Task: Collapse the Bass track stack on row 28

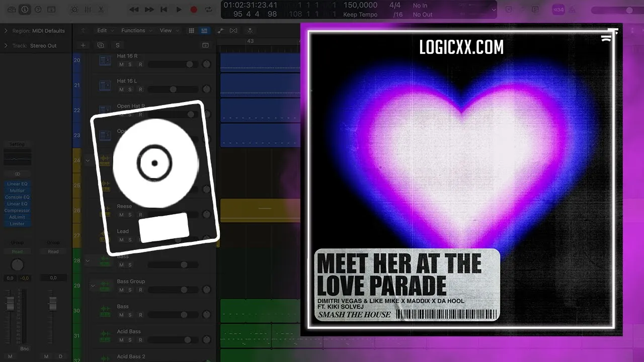Action: (88, 261)
